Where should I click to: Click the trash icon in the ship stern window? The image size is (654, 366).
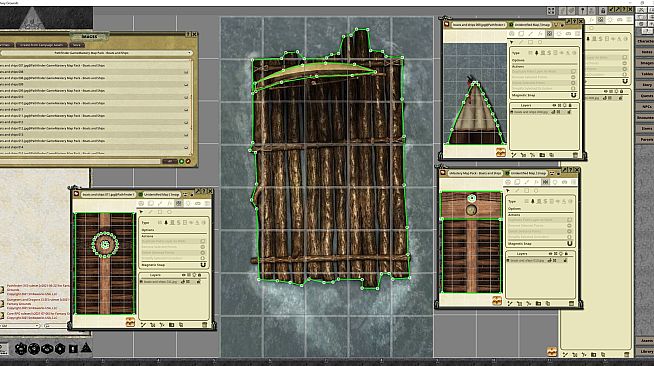coord(571,303)
